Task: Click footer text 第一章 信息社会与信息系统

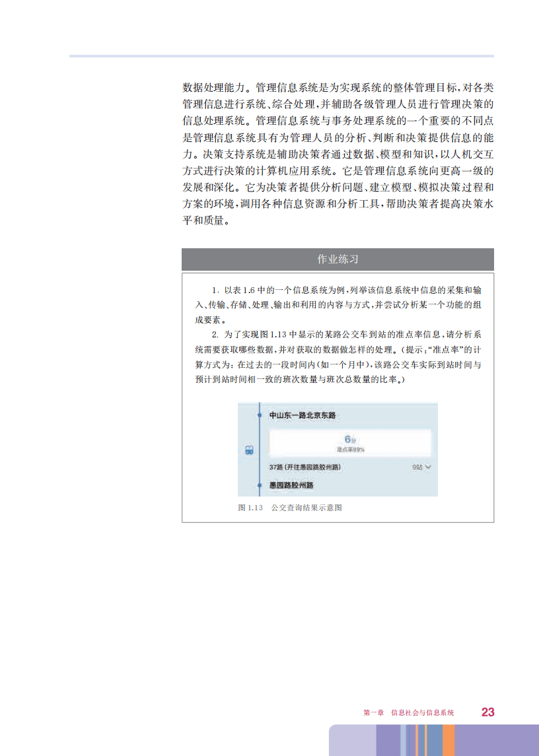Action: point(408,712)
